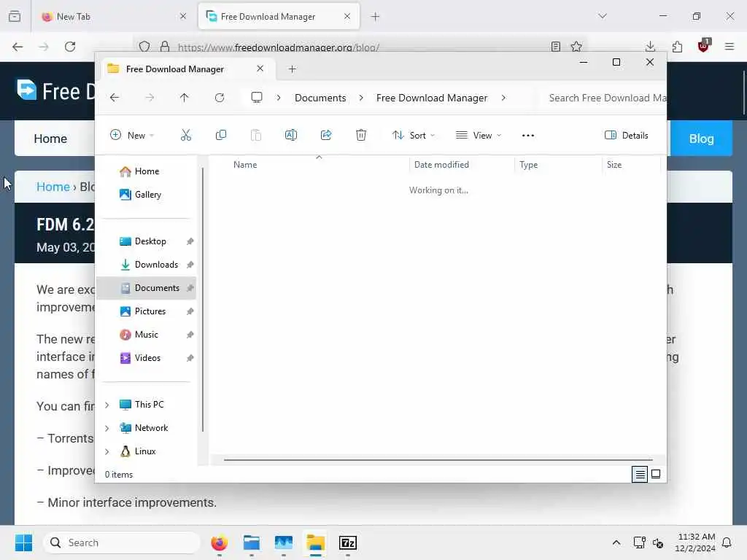
Task: Open Firefox hamburger application menu
Action: pos(729,47)
